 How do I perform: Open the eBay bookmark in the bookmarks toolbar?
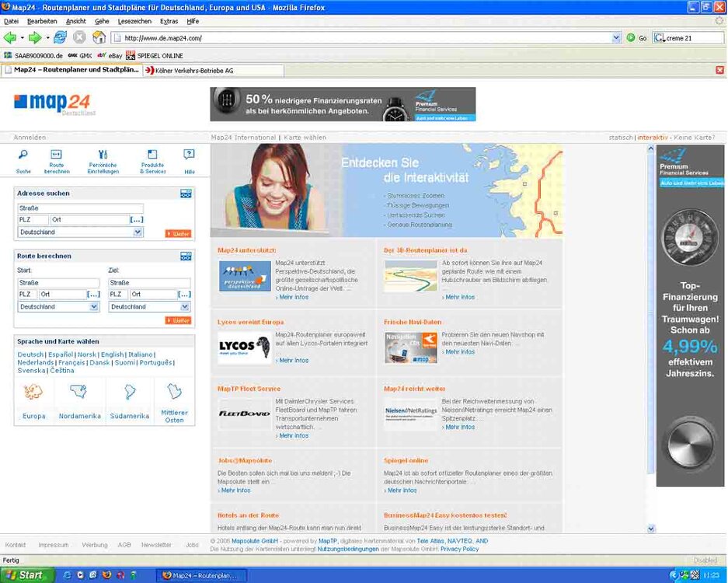click(110, 56)
